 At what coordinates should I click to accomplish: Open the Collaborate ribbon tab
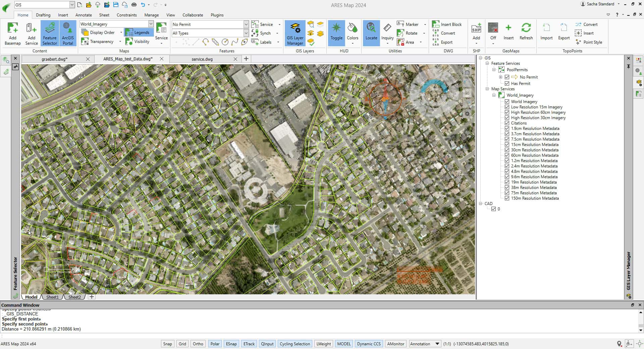[x=193, y=15]
